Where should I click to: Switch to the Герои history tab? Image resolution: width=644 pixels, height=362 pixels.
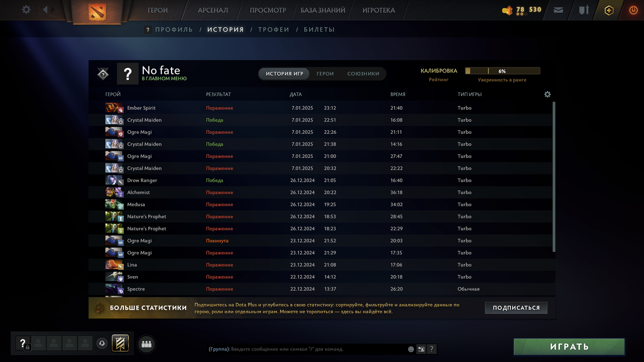click(325, 73)
